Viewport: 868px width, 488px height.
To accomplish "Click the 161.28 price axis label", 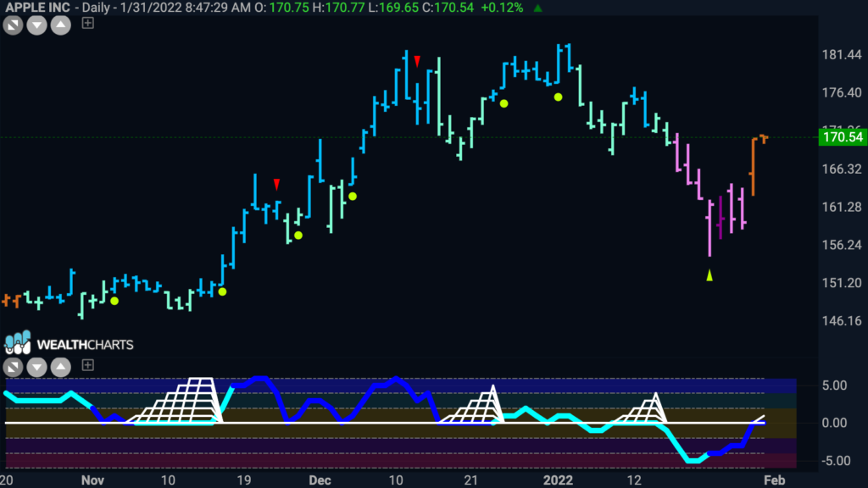I will (x=842, y=207).
